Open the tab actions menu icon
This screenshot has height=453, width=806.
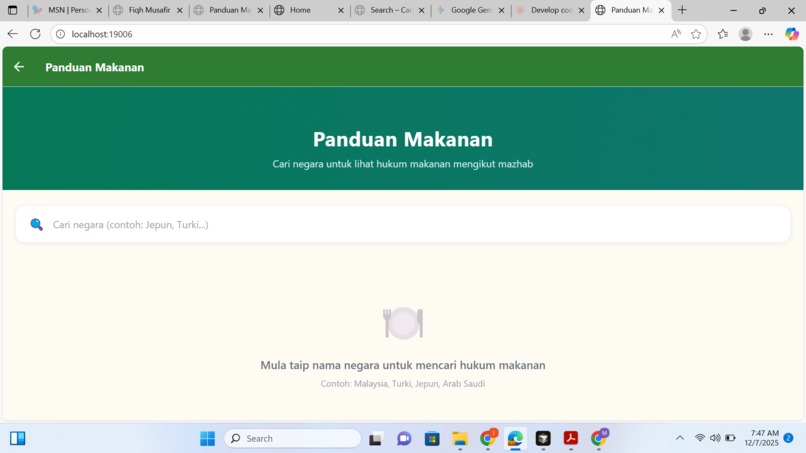pos(12,10)
